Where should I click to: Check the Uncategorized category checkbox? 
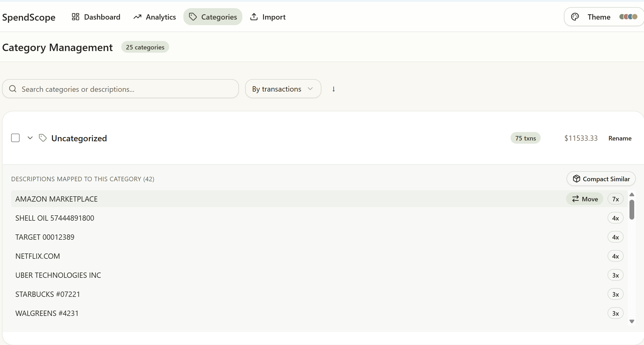coord(15,138)
